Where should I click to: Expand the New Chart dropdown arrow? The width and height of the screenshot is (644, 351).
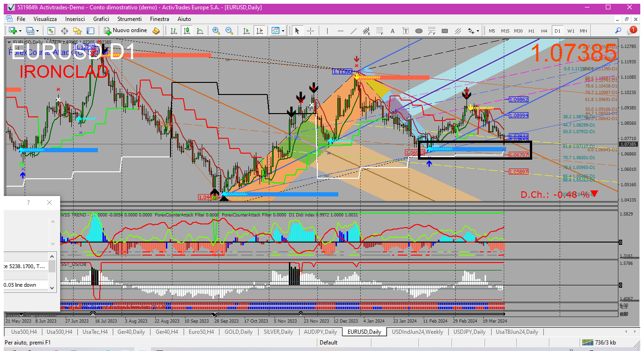20,31
